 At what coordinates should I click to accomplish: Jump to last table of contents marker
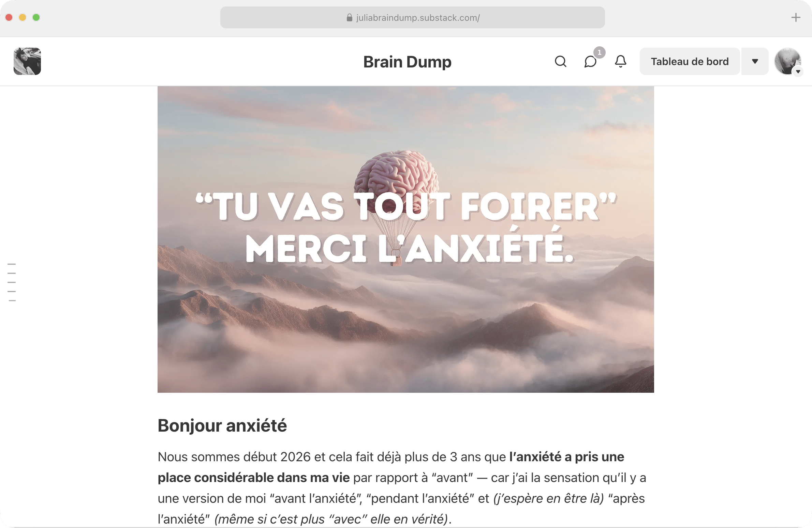pos(12,301)
